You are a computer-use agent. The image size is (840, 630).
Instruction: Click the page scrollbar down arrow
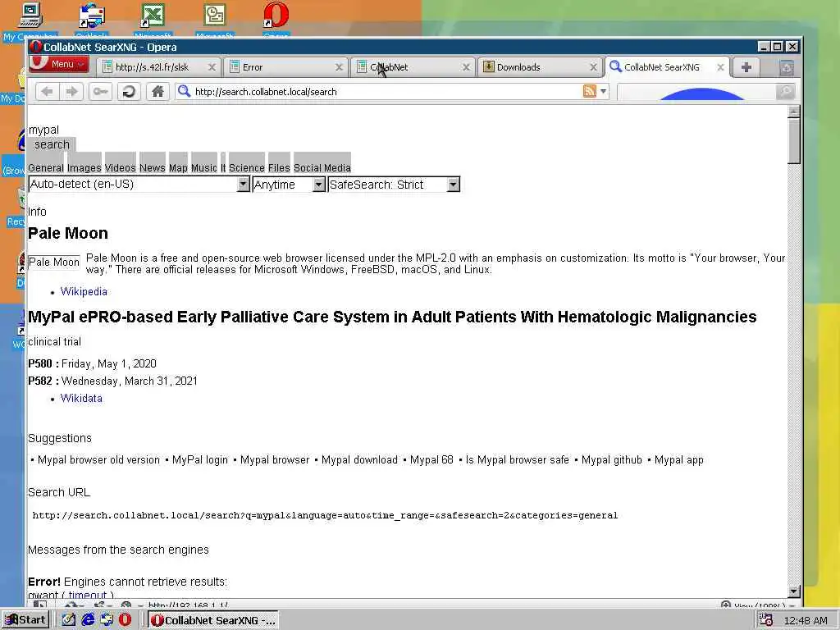click(x=794, y=591)
